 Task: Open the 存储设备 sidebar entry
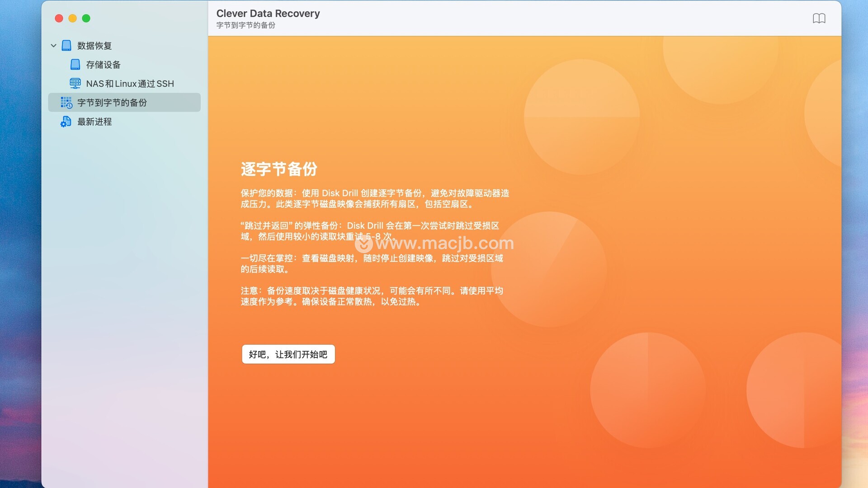(103, 65)
